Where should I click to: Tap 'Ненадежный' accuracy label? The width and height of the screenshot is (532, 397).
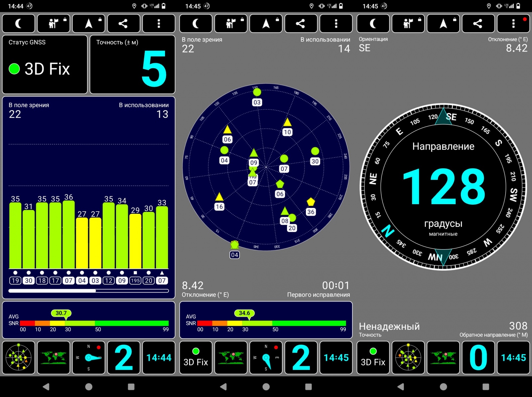point(389,326)
